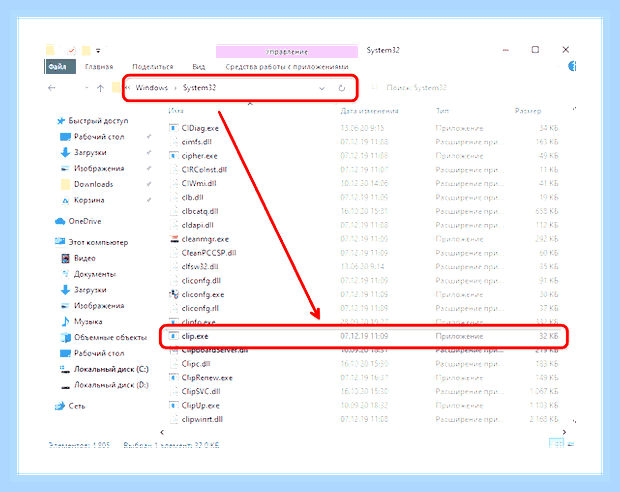This screenshot has width=620, height=492.
Task: Open the Downloads folder in navigation pane
Action: click(x=93, y=184)
